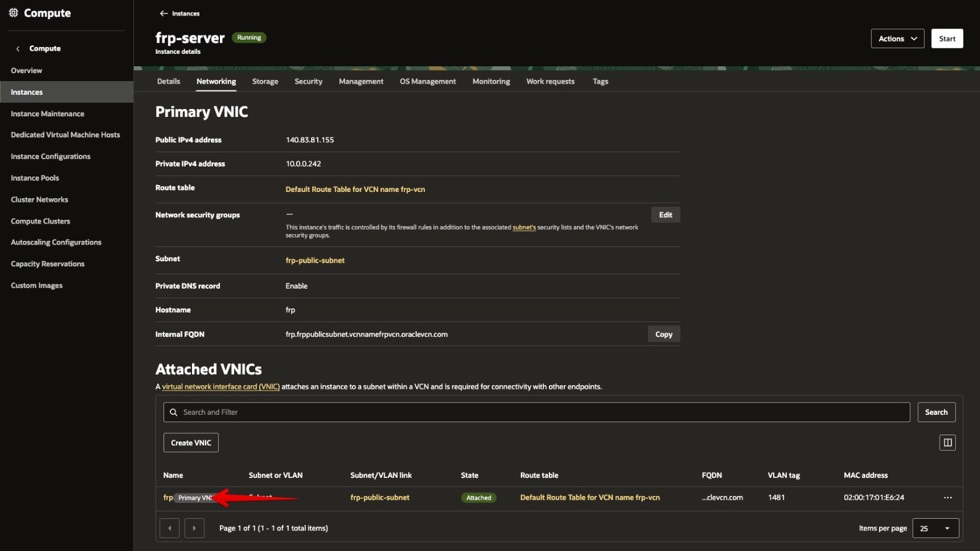Open virtual network interface card (VNIC) link
The image size is (980, 551).
click(x=221, y=387)
